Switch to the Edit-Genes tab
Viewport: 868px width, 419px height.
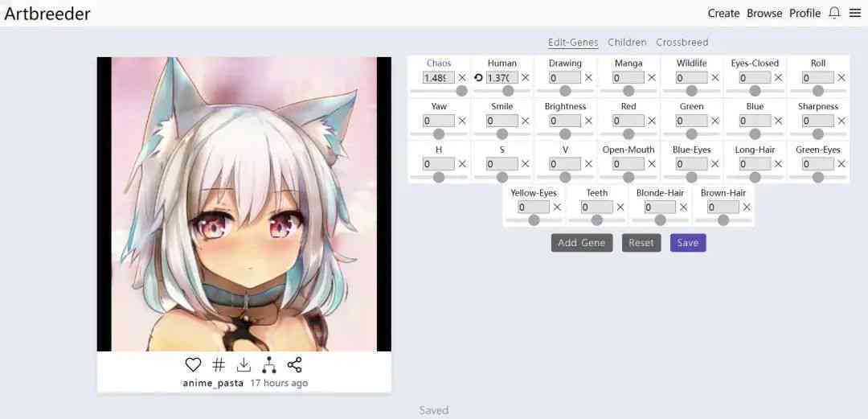pyautogui.click(x=573, y=42)
